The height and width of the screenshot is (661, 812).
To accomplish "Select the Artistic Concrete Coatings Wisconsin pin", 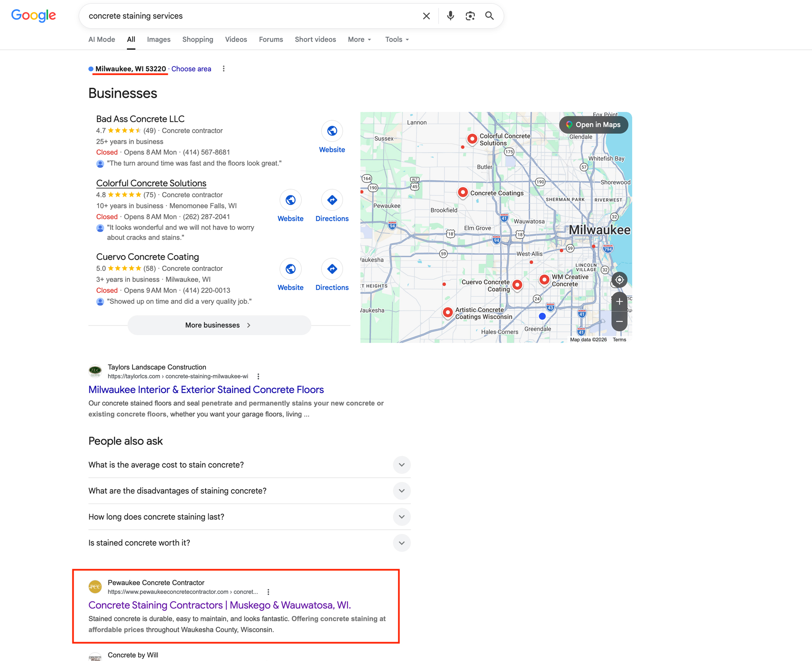I will click(447, 313).
